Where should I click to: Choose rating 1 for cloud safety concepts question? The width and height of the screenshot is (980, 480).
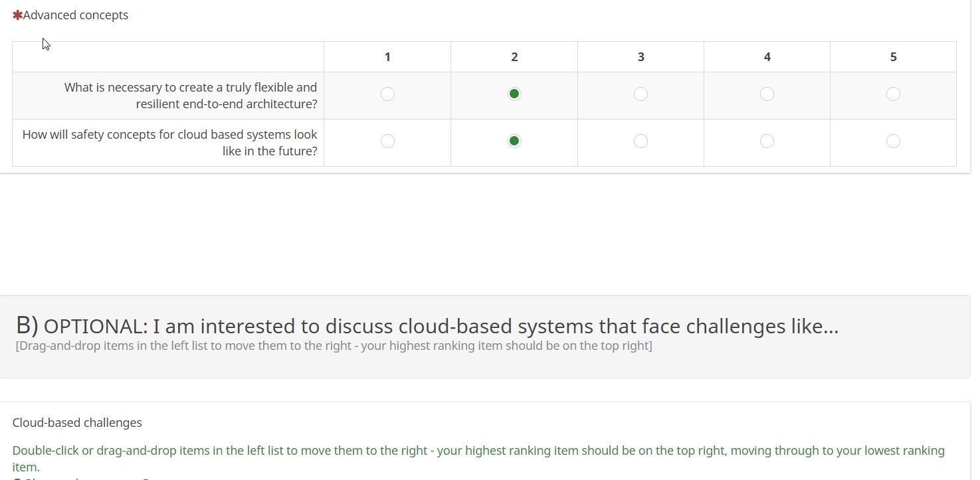(x=387, y=141)
